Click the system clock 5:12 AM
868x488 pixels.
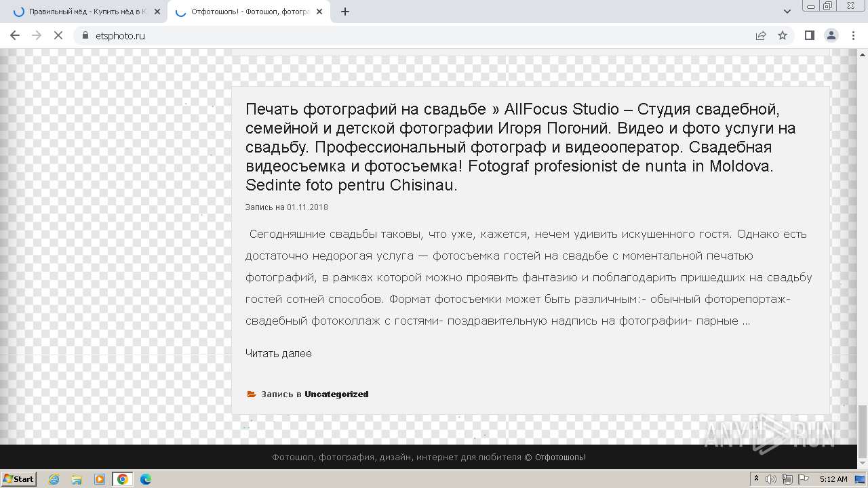tap(833, 479)
